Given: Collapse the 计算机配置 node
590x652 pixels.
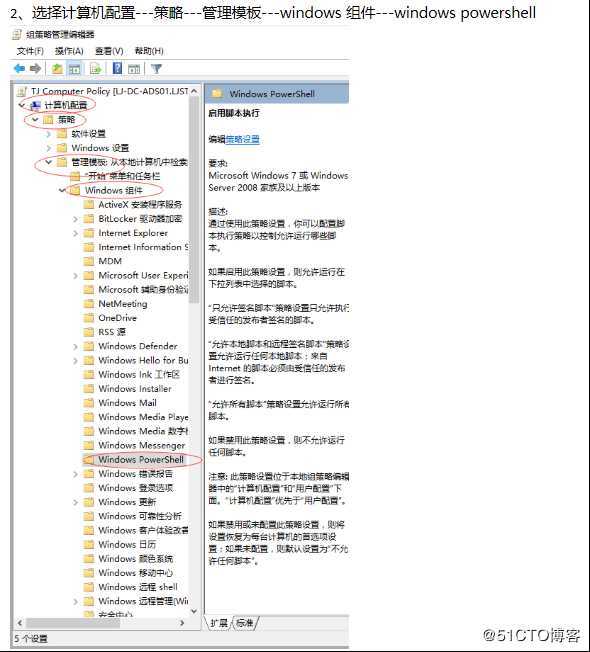Looking at the screenshot, I should (22, 105).
